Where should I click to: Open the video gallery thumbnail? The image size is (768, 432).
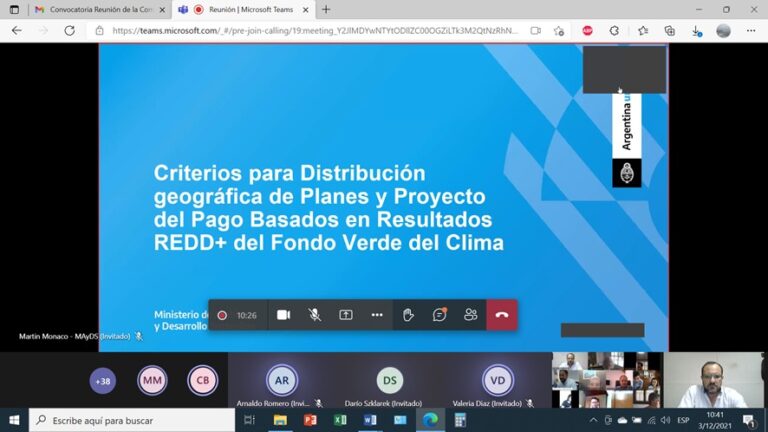pyautogui.click(x=607, y=380)
